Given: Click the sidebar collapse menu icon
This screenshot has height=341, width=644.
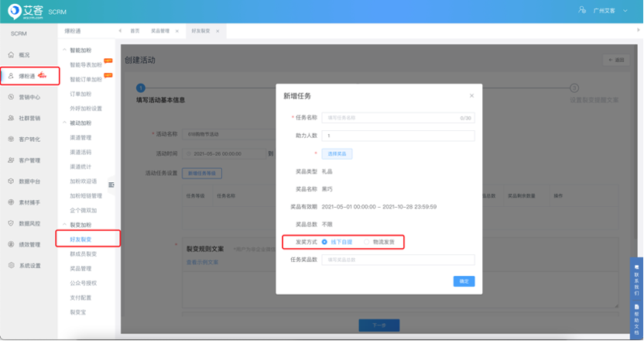Looking at the screenshot, I should click(x=111, y=184).
